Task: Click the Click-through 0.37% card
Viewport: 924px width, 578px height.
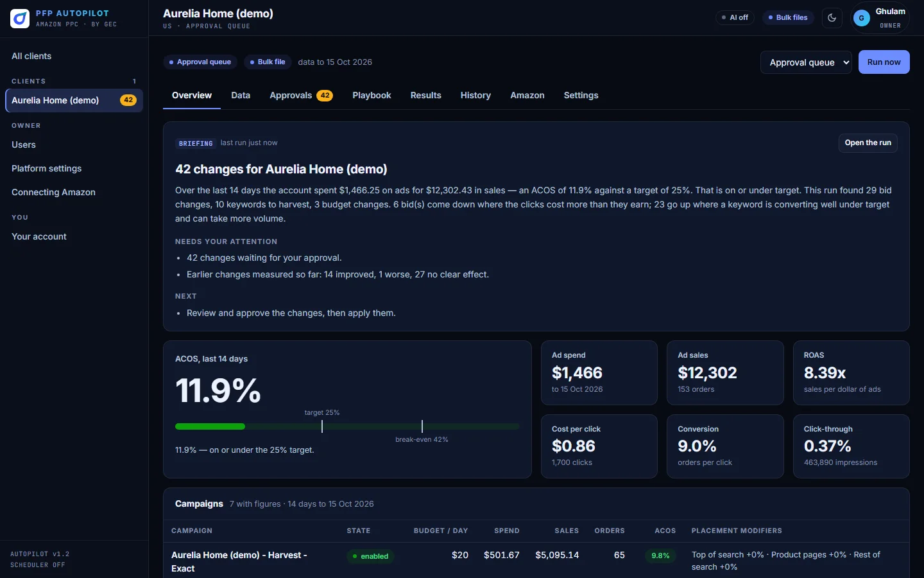Action: pos(851,446)
